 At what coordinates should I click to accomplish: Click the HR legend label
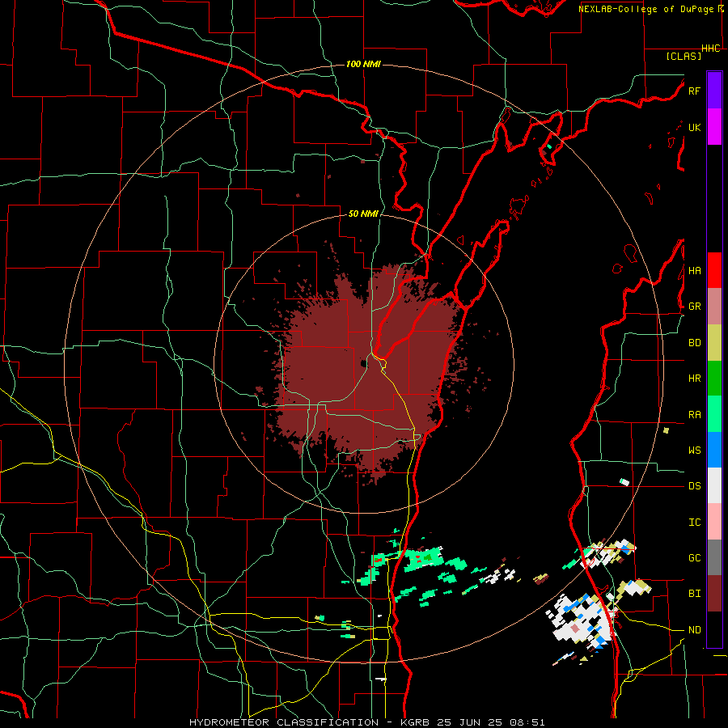point(694,379)
